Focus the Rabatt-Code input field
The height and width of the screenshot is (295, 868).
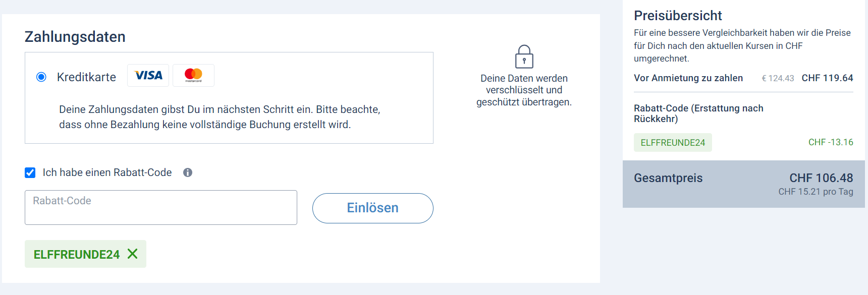(160, 207)
